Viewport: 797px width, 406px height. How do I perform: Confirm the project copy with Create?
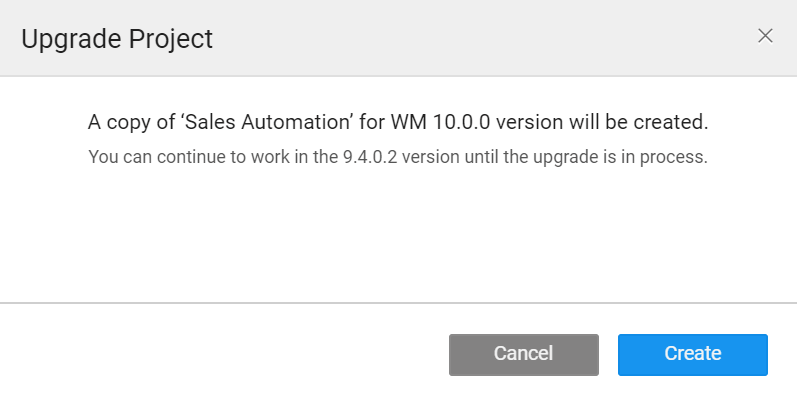click(692, 354)
